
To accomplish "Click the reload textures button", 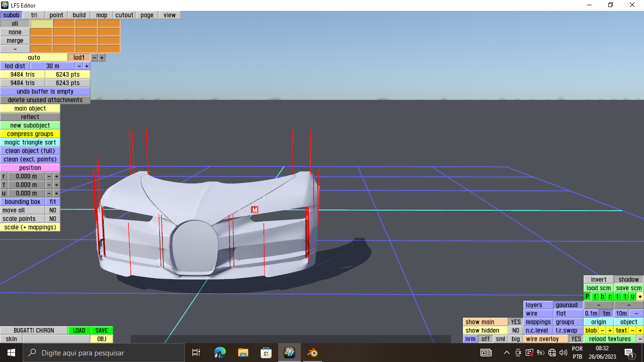I will [610, 339].
